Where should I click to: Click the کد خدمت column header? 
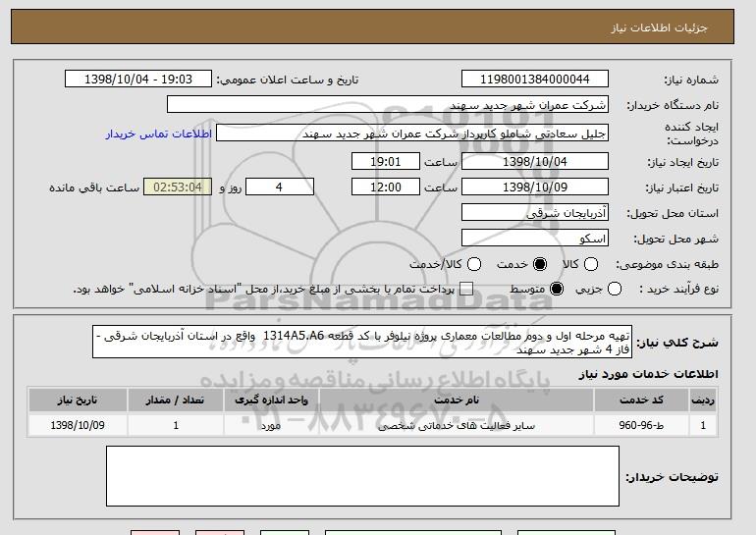pos(641,401)
